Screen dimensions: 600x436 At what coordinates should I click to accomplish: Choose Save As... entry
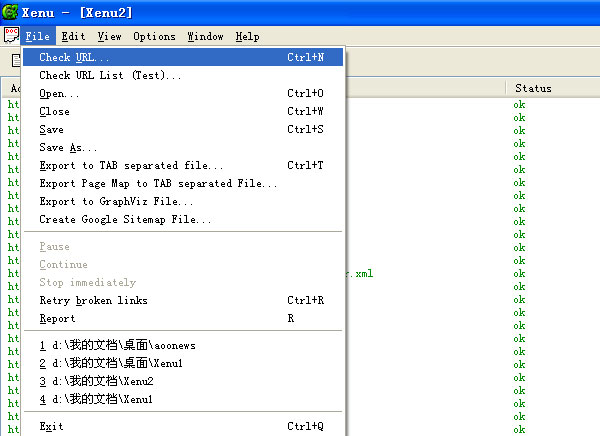pos(183,147)
